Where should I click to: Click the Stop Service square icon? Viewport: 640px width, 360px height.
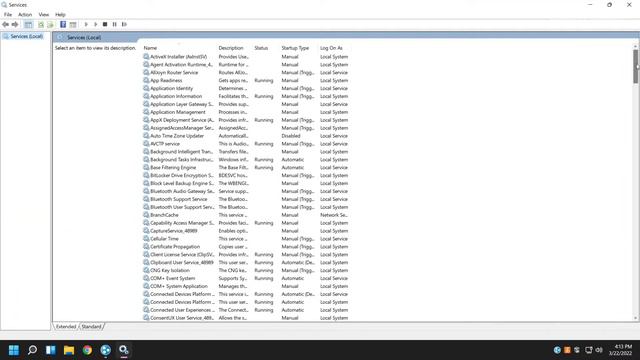click(105, 24)
